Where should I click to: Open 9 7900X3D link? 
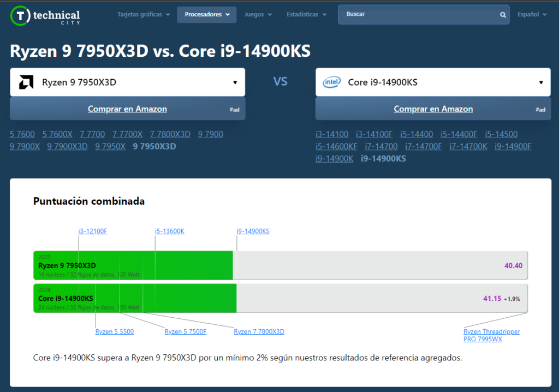(x=67, y=147)
